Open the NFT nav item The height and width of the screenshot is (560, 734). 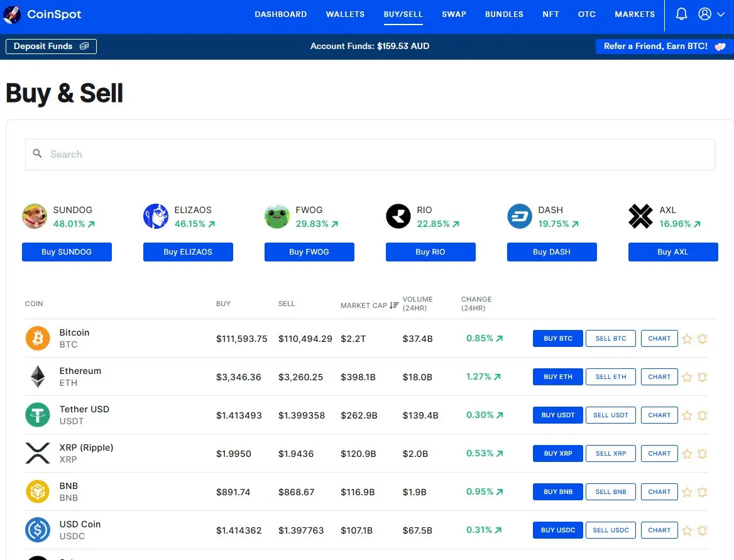(550, 14)
